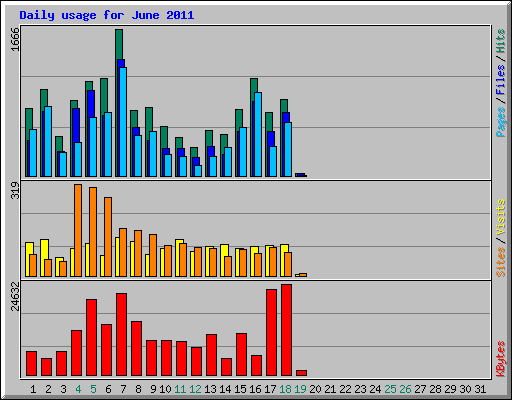Click the 'Daily usage for June 2011' title
The width and height of the screenshot is (512, 400).
click(107, 16)
